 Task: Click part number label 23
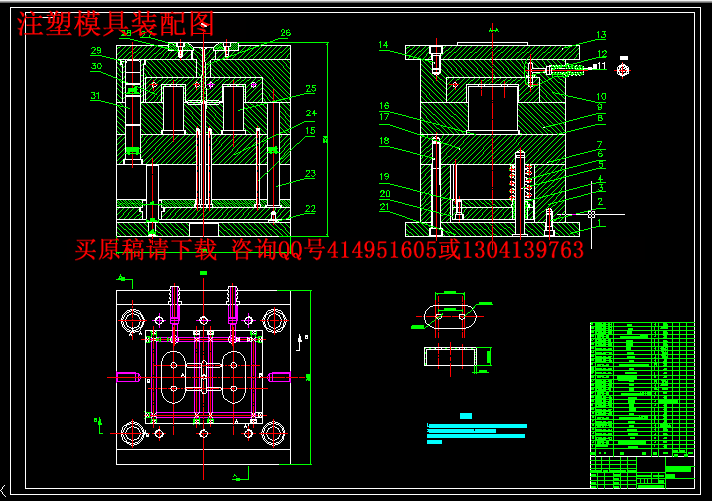(310, 174)
